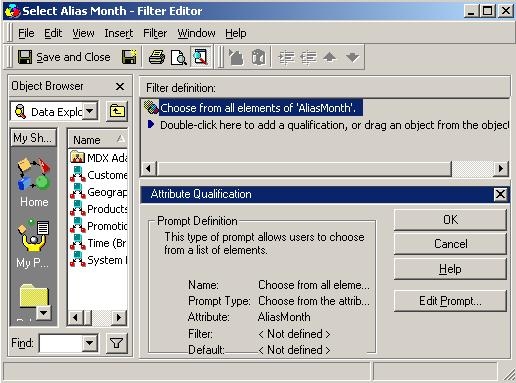
Task: Open the Filter menu
Action: (155, 33)
